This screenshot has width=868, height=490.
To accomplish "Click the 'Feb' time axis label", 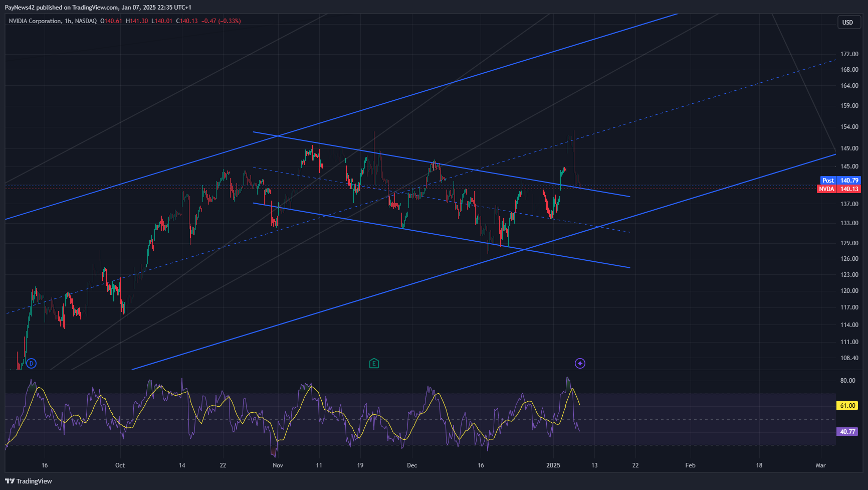I will (x=690, y=465).
